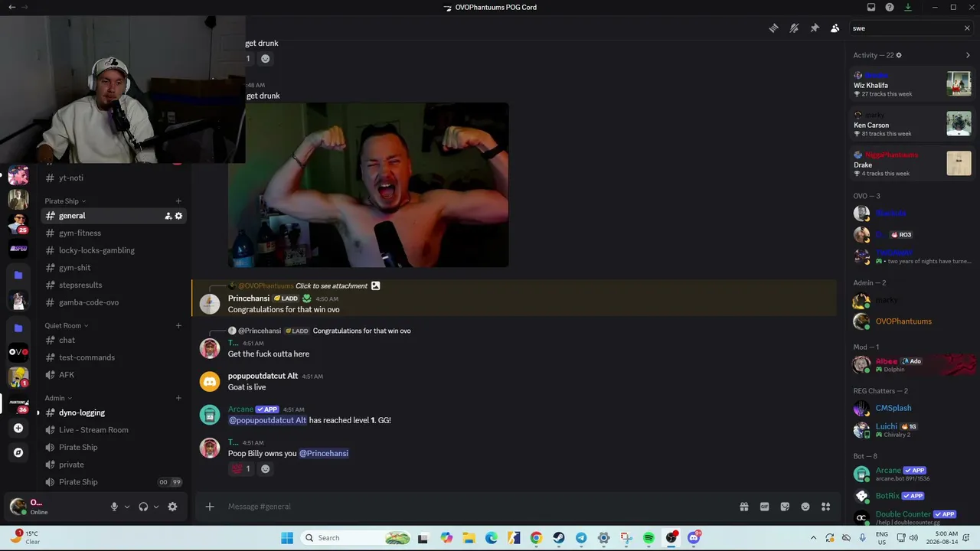Screen dimensions: 980x551
Task: Open the Discord inbox icon
Action: tap(871, 8)
